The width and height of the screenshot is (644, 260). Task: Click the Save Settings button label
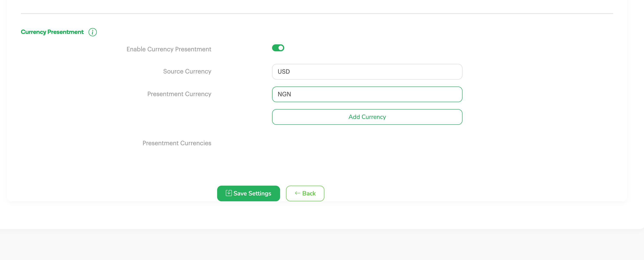click(x=252, y=193)
